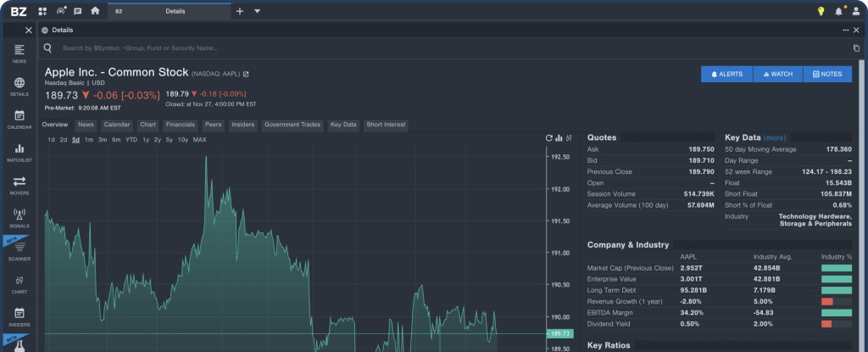Open Chart in the sidebar

pyautogui.click(x=19, y=284)
